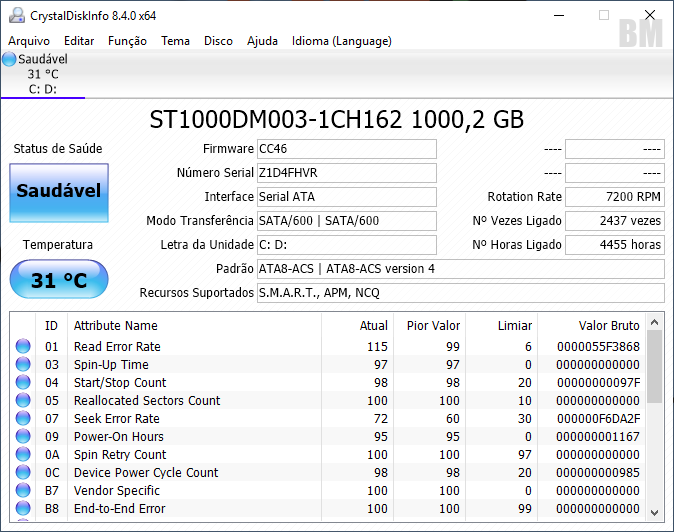674x532 pixels.
Task: Click status orb for Vendor Specific row
Action: point(23,490)
